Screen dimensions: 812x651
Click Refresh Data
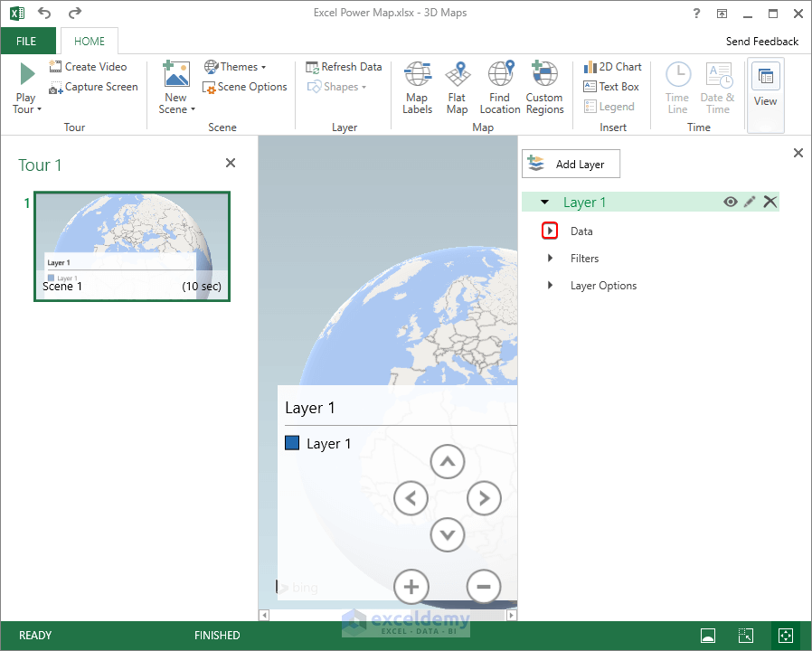pyautogui.click(x=344, y=67)
